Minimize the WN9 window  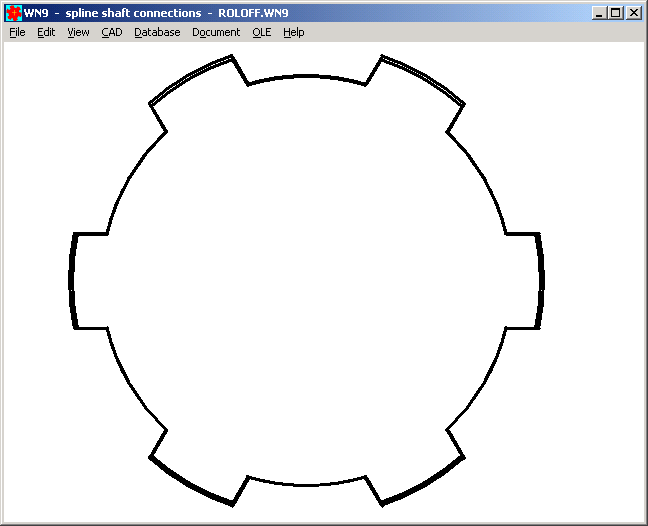tap(598, 13)
